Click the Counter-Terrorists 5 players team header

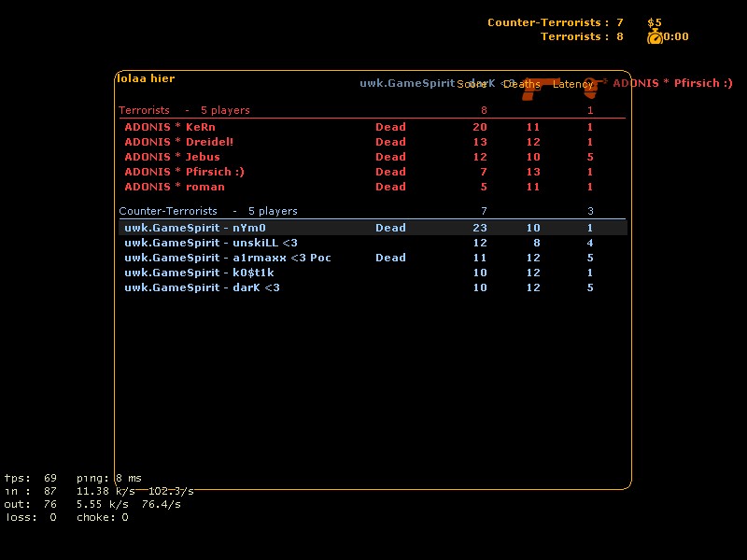[x=208, y=211]
